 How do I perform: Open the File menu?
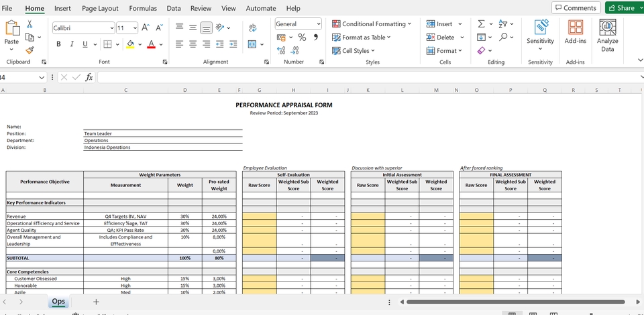pyautogui.click(x=7, y=8)
